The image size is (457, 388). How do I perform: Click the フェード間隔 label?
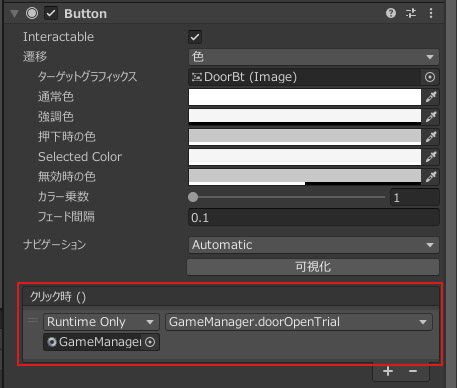66,217
